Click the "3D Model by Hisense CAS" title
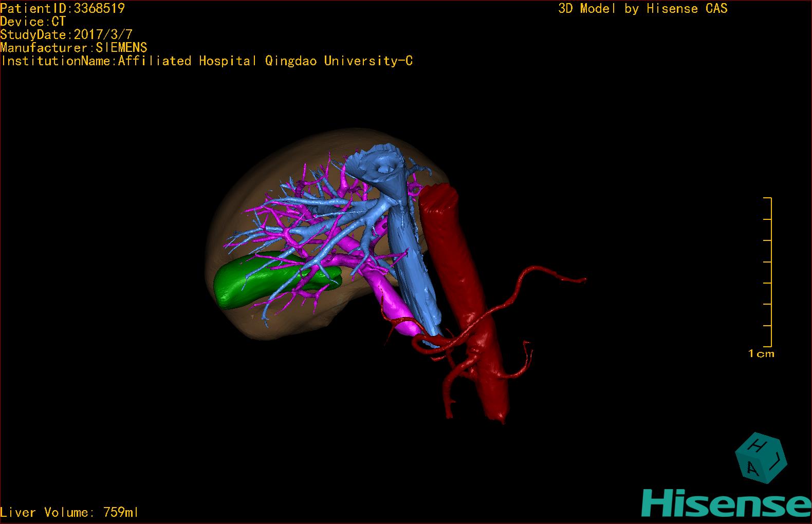 click(x=643, y=9)
